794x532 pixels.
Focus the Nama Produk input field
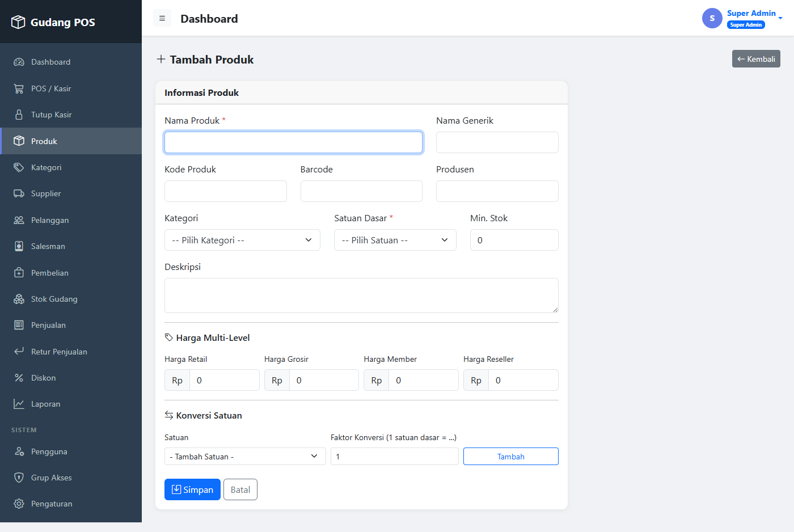click(x=293, y=142)
